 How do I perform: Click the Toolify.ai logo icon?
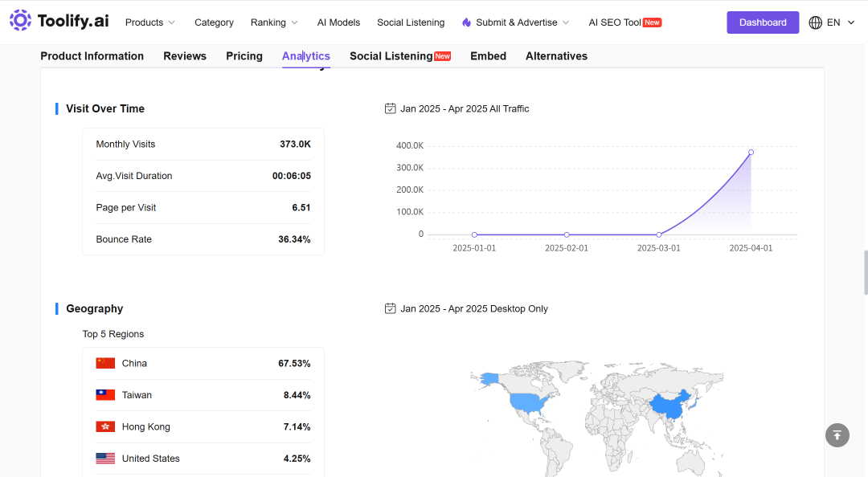point(20,20)
